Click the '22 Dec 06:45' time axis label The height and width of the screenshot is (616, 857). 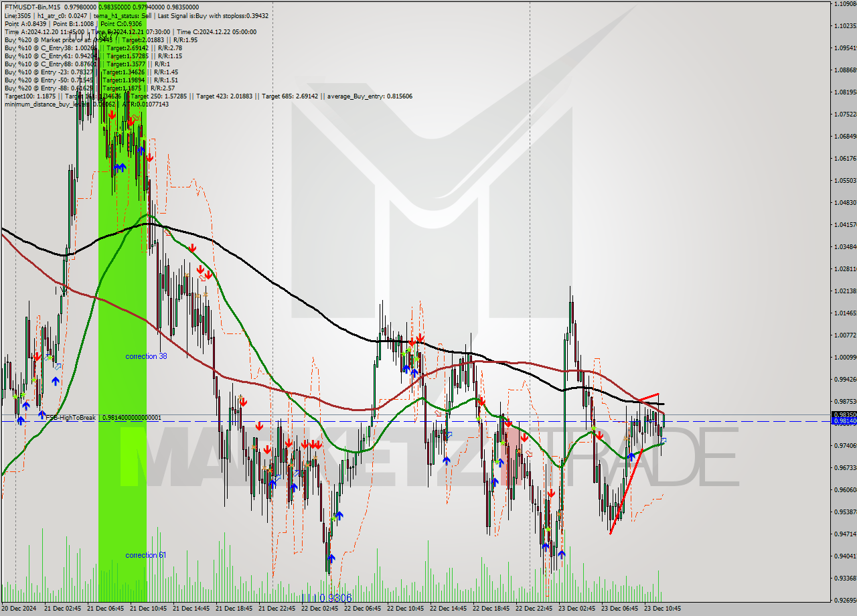tap(362, 609)
